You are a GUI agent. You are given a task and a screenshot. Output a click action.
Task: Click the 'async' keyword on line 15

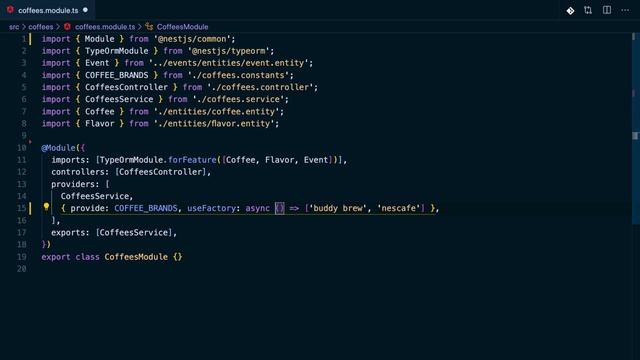tap(257, 208)
